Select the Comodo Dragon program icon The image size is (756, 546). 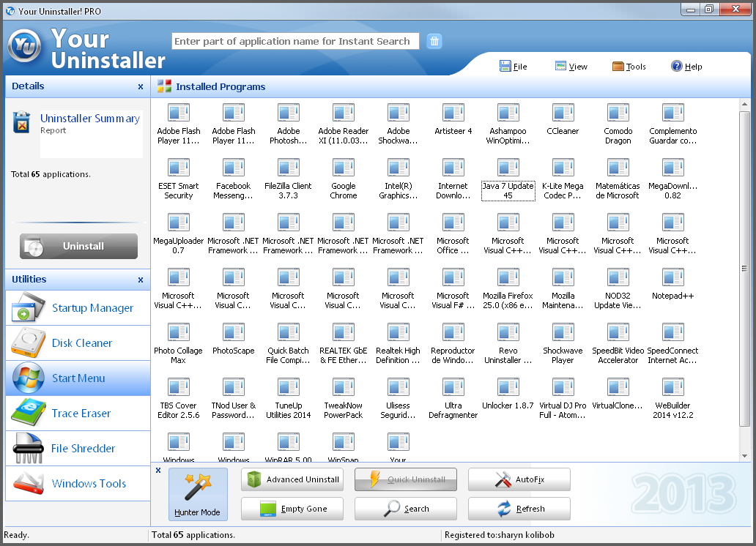tap(618, 113)
